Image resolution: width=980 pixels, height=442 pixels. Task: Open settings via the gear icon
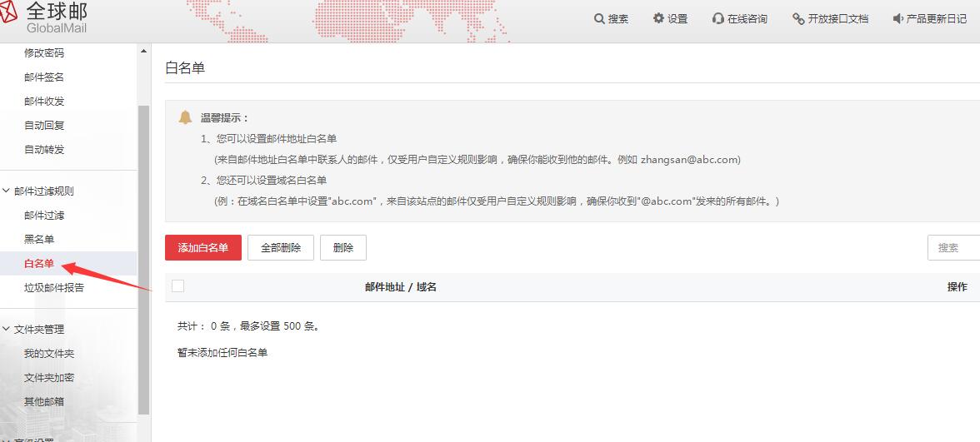click(658, 18)
